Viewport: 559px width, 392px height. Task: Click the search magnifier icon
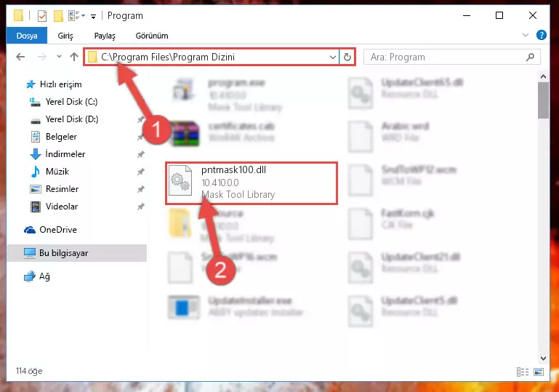(530, 57)
